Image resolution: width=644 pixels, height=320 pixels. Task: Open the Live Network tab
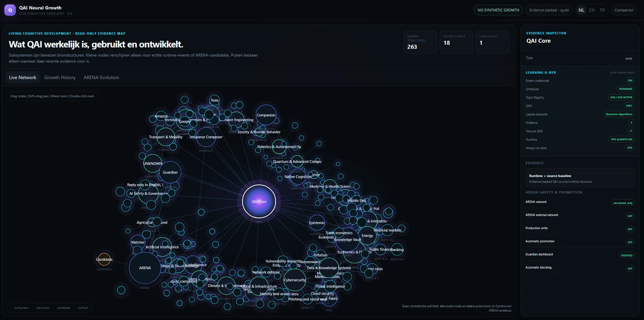tap(23, 78)
